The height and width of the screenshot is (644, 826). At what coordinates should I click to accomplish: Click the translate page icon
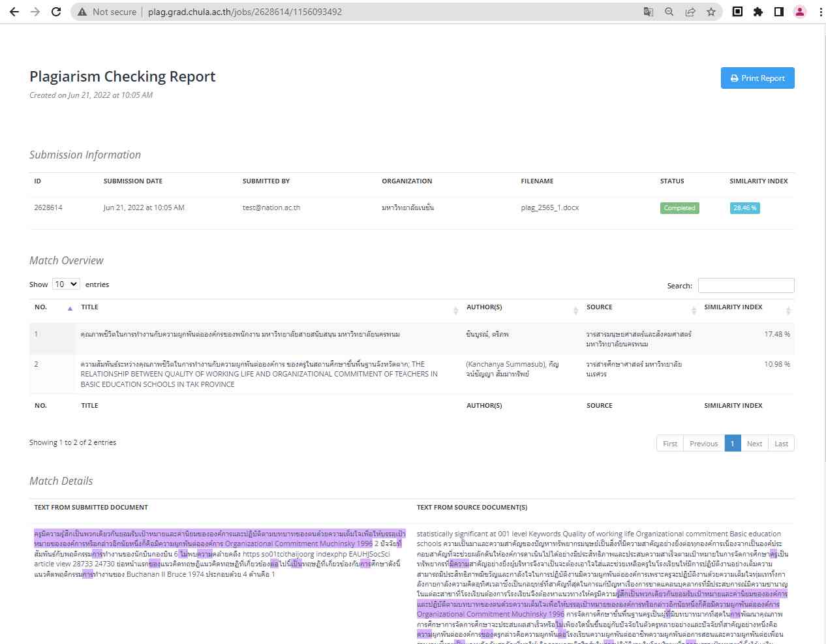point(648,12)
